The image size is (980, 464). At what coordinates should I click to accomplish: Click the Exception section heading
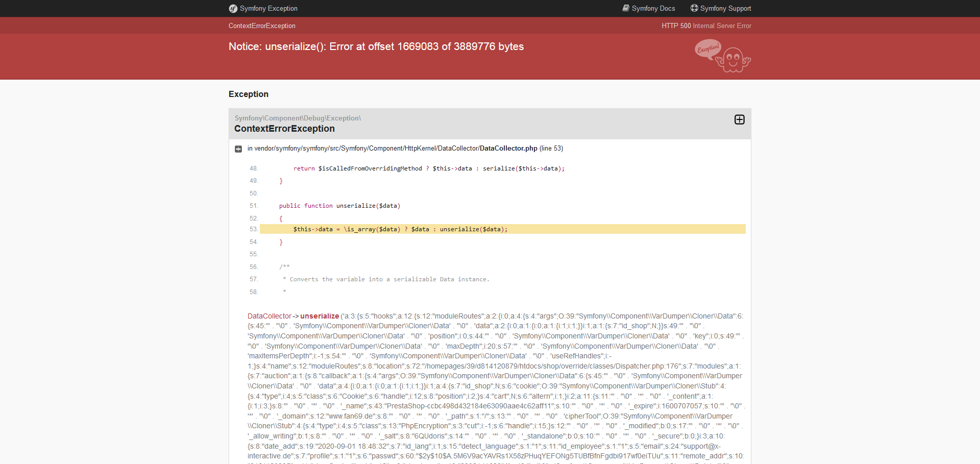pos(249,94)
